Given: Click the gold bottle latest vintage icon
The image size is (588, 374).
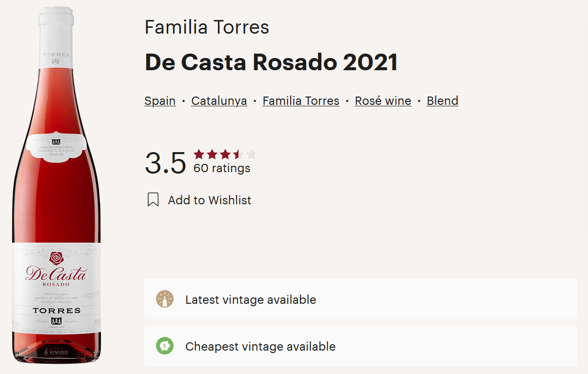Looking at the screenshot, I should pyautogui.click(x=165, y=299).
